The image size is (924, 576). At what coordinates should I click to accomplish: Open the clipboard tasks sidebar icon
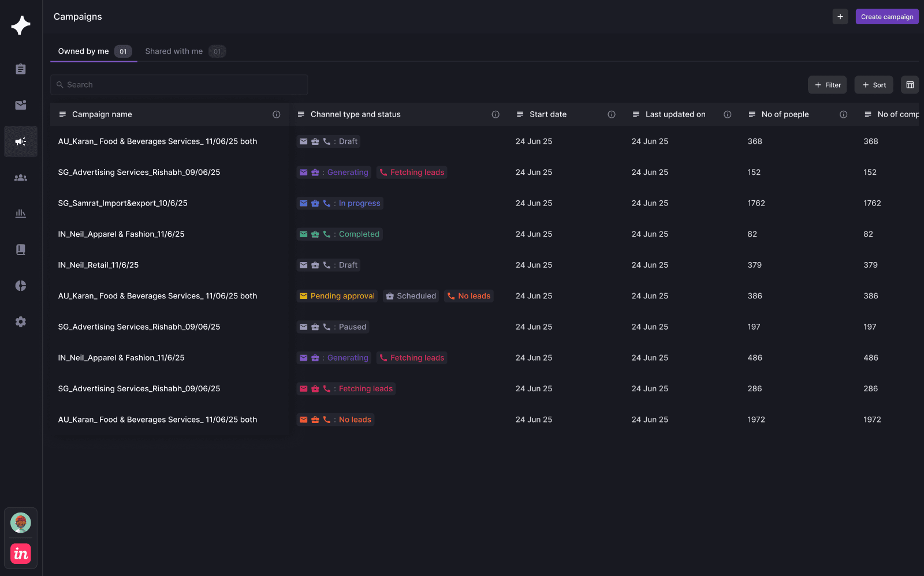pos(21,69)
